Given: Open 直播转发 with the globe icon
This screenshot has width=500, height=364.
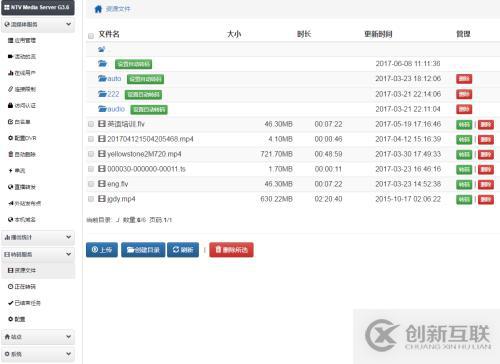Looking at the screenshot, I should pos(22,187).
